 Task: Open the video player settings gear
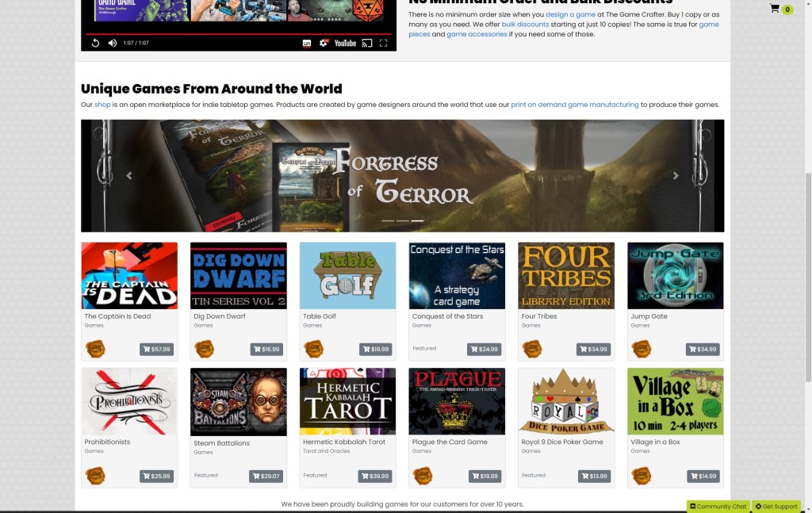pyautogui.click(x=323, y=44)
